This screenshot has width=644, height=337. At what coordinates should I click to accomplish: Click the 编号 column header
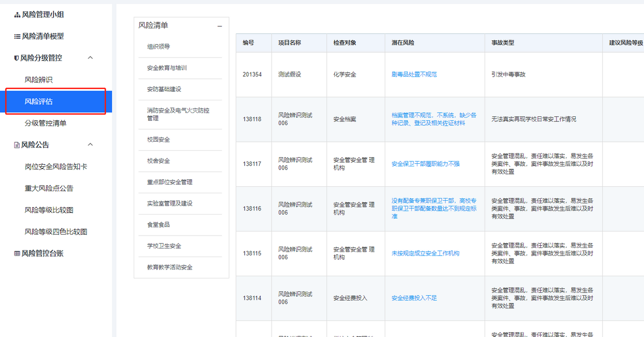248,43
